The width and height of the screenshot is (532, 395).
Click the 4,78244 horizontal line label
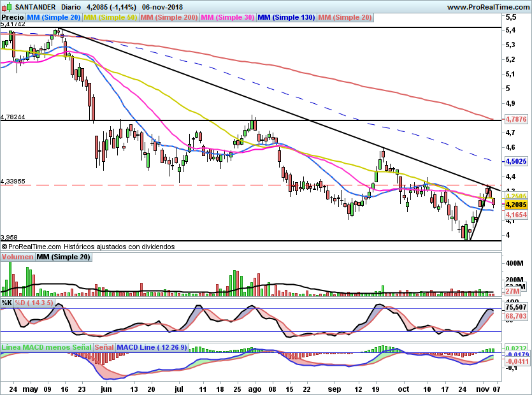click(x=13, y=117)
